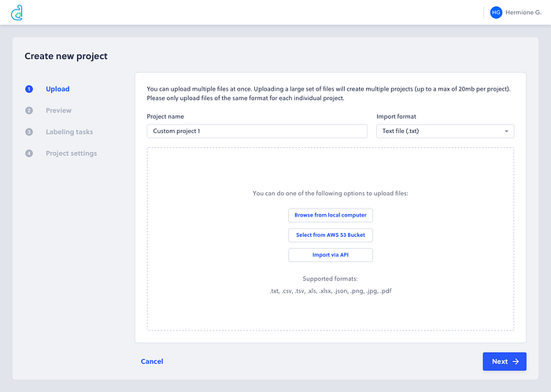The width and height of the screenshot is (551, 392).
Task: Click the step 1 Upload circle icon
Action: (x=29, y=89)
